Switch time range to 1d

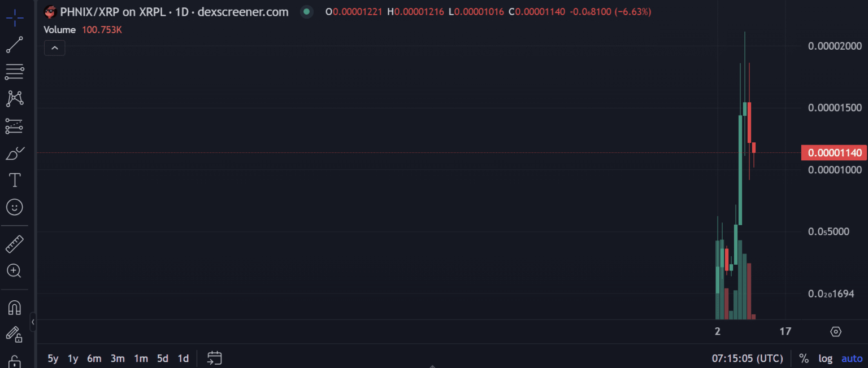183,358
